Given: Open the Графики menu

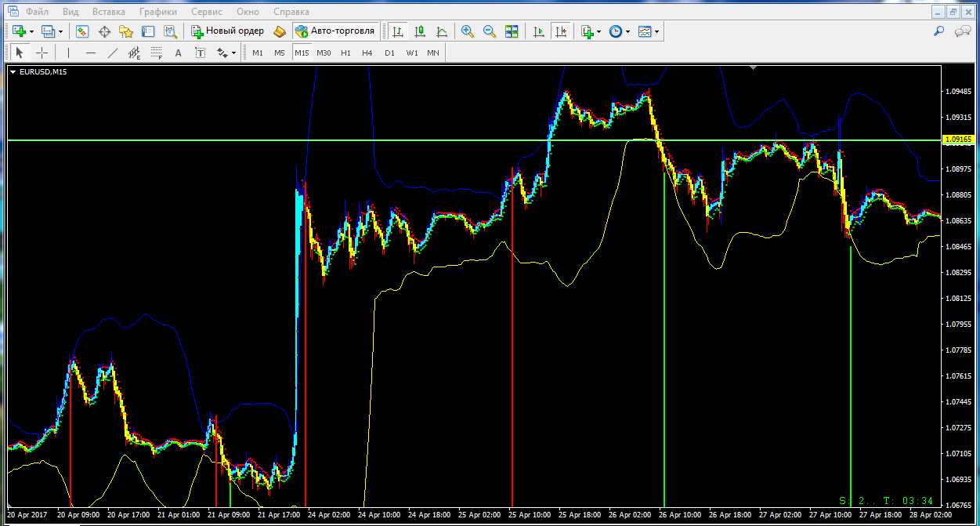Looking at the screenshot, I should point(157,12).
